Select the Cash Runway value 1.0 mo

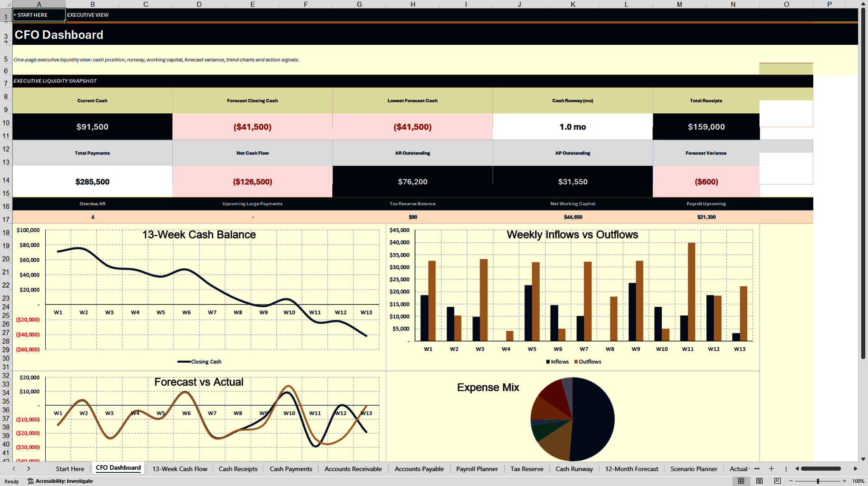click(x=573, y=127)
